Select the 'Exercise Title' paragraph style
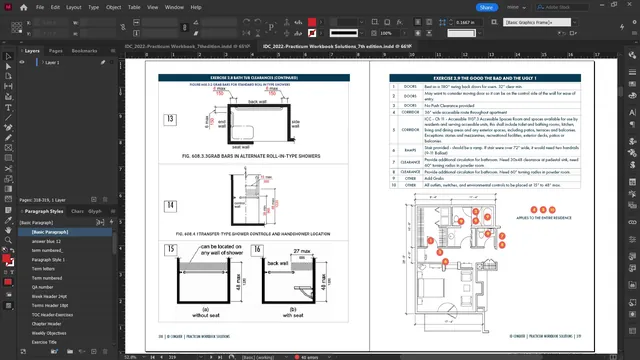The width and height of the screenshot is (640, 360). [x=44, y=342]
